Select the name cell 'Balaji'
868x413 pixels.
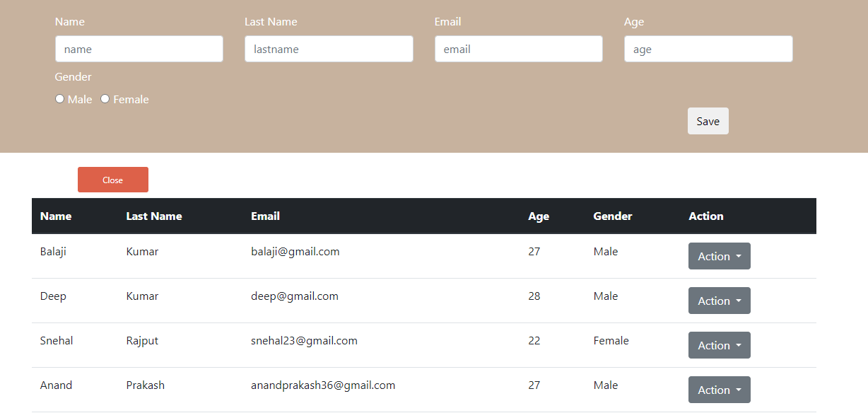pyautogui.click(x=53, y=252)
